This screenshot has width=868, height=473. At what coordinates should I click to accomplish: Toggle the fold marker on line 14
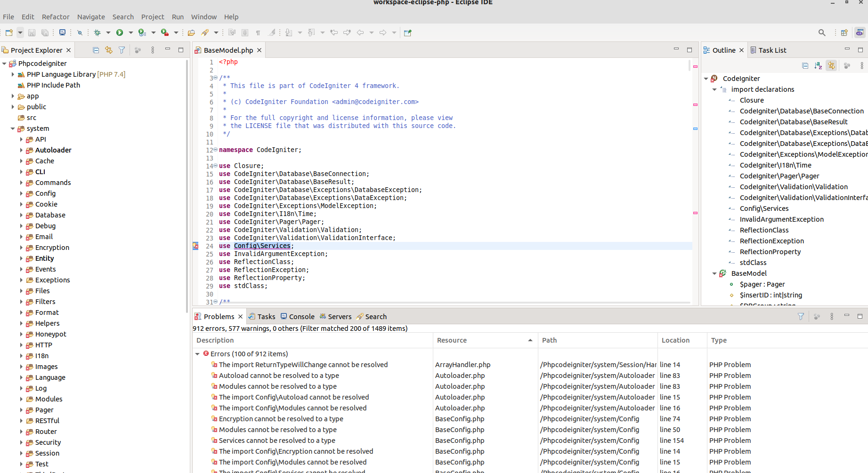tap(215, 166)
